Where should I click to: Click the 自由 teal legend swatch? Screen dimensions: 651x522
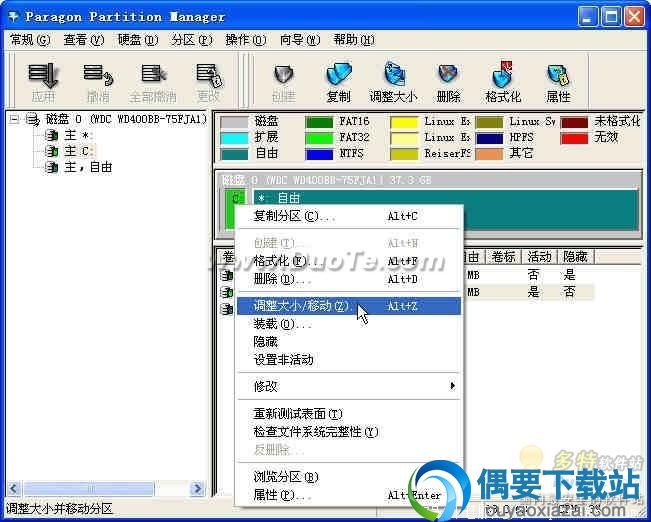234,154
